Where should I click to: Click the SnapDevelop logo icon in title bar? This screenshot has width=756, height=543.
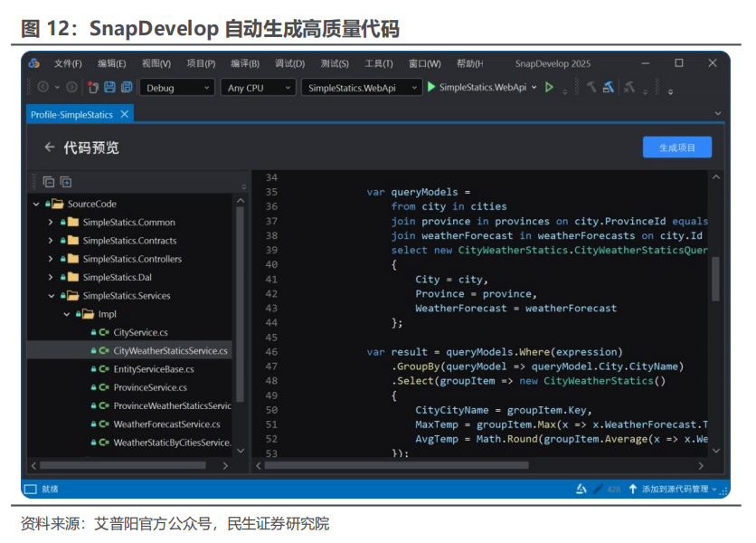(x=33, y=63)
